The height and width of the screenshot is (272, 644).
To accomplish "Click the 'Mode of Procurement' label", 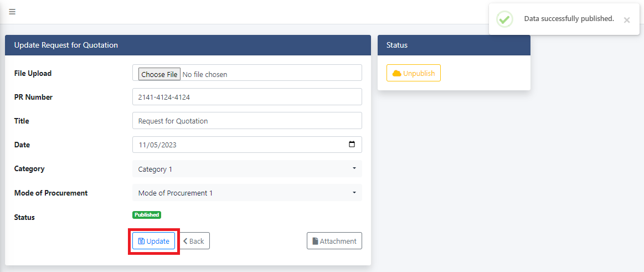I will pos(51,193).
